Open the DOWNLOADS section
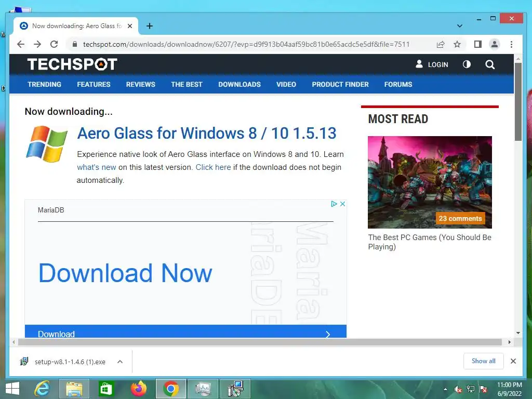This screenshot has height=399, width=532. (240, 84)
